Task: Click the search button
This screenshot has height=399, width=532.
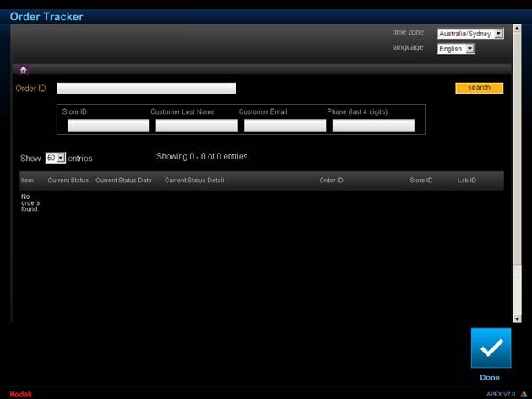Action: pos(479,88)
